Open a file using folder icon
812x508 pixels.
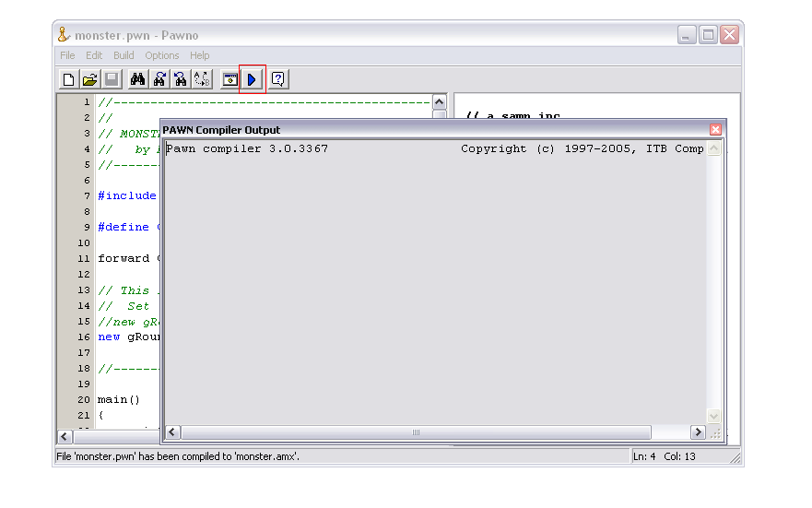click(x=89, y=79)
